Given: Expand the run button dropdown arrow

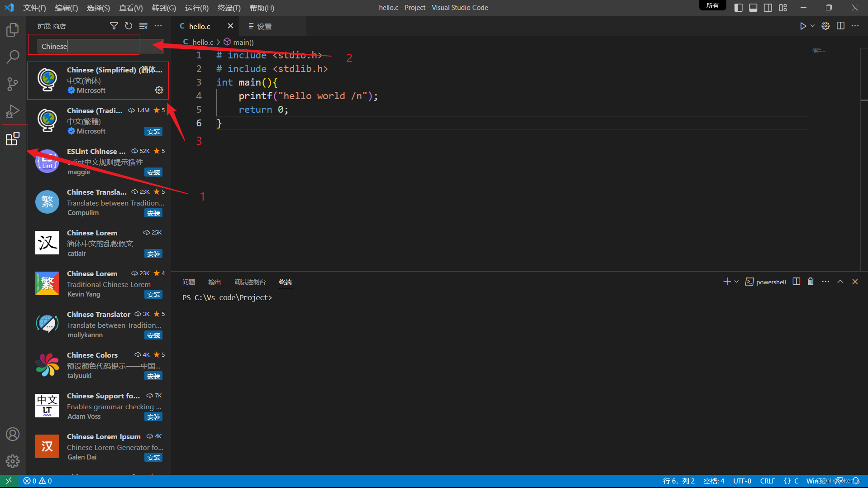Looking at the screenshot, I should pyautogui.click(x=813, y=26).
